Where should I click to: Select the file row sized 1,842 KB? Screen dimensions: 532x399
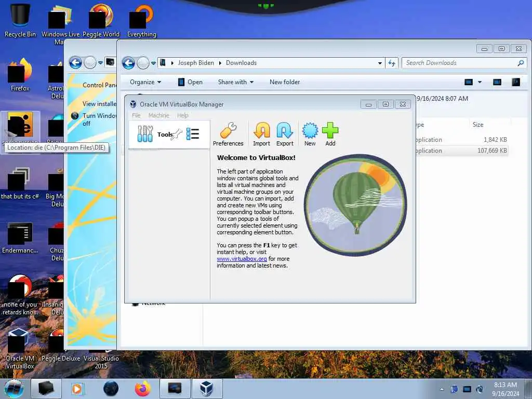(462, 139)
